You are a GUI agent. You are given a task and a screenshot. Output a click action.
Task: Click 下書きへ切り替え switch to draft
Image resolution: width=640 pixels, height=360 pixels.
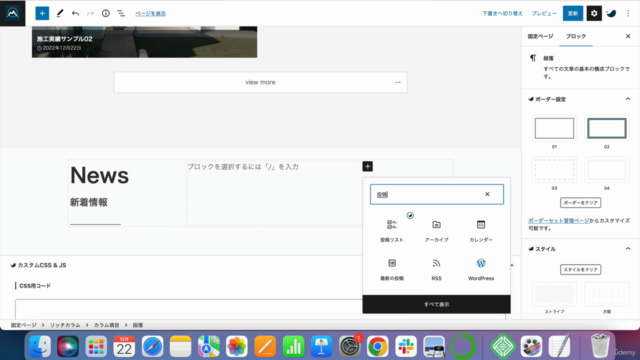coord(502,13)
